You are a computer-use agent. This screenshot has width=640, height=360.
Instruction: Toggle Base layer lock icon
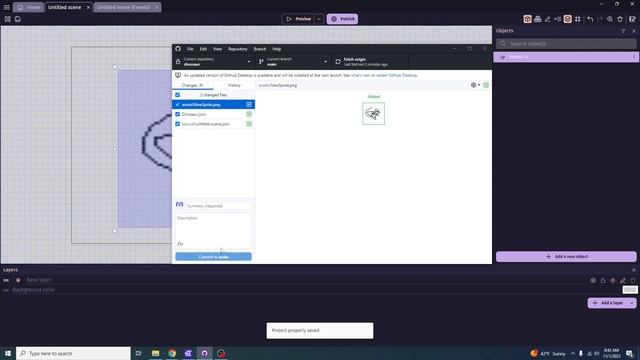[x=603, y=280]
